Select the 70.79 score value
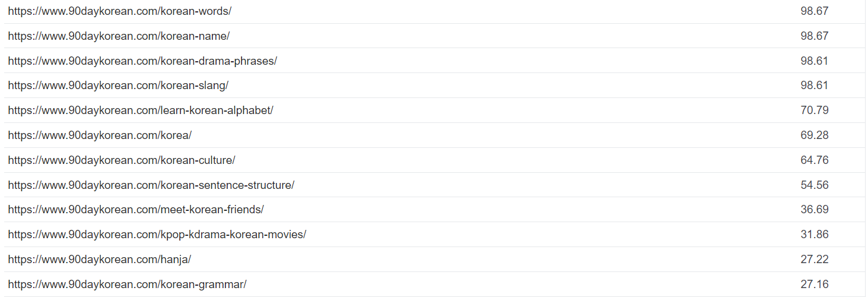This screenshot has width=868, height=297. click(x=815, y=110)
